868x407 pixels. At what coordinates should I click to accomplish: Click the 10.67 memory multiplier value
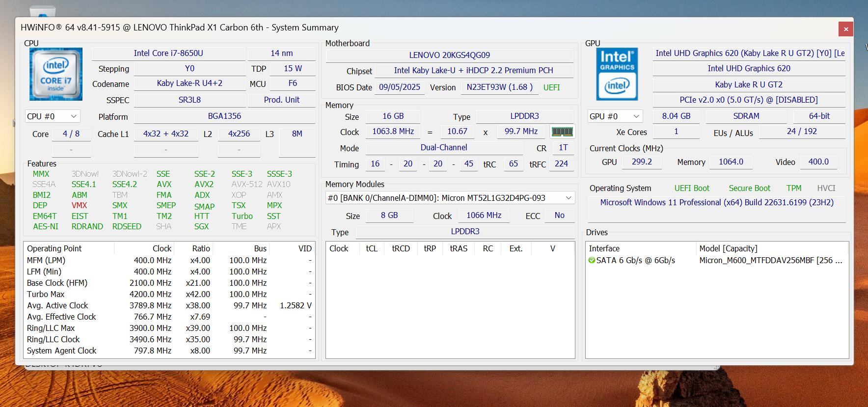pyautogui.click(x=457, y=131)
